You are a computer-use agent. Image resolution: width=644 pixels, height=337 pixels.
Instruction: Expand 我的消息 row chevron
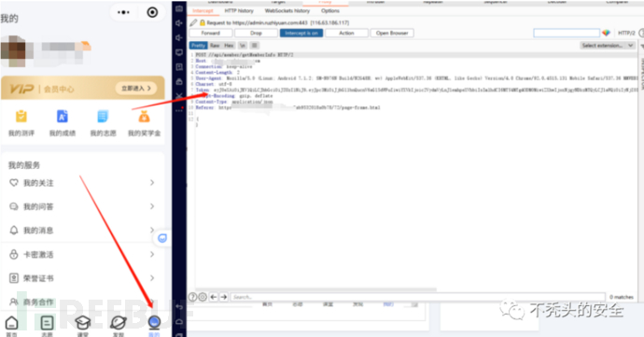click(152, 231)
